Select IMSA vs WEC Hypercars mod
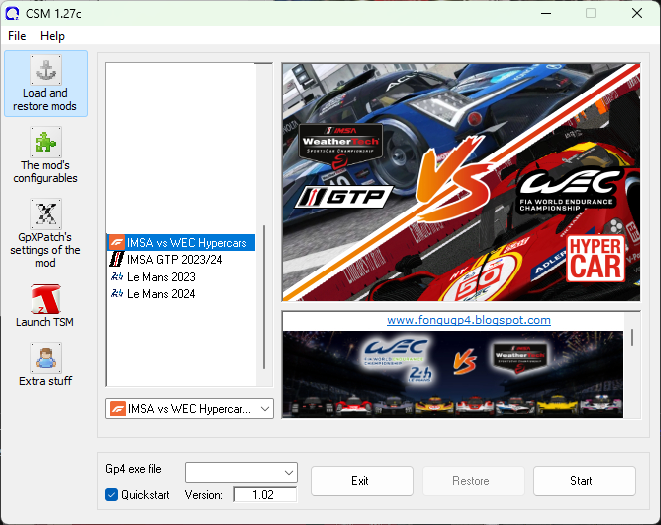The width and height of the screenshot is (661, 525). (181, 243)
